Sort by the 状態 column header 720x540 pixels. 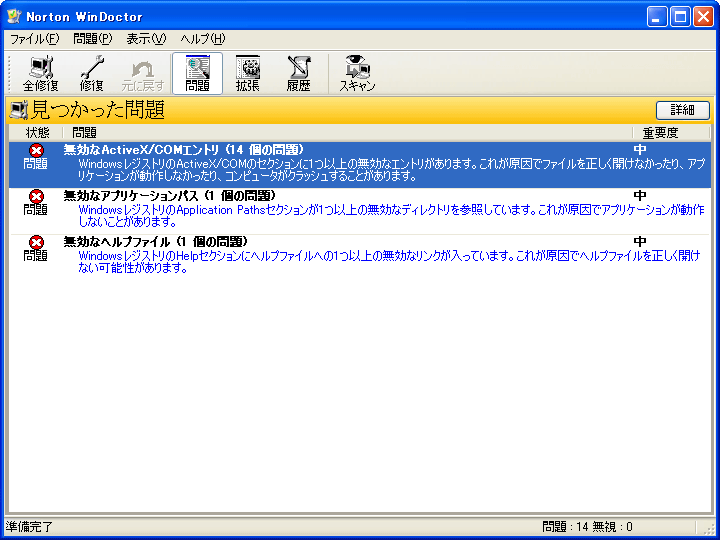pyautogui.click(x=37, y=133)
